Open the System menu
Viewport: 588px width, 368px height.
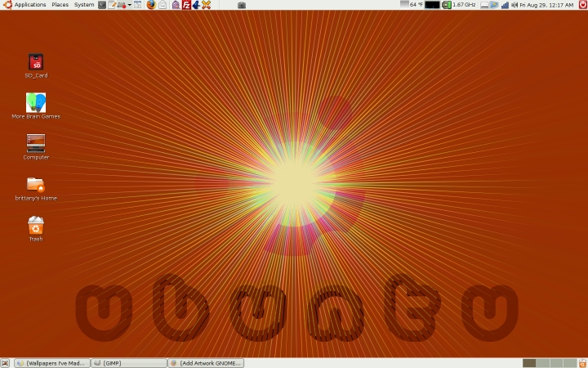point(84,5)
